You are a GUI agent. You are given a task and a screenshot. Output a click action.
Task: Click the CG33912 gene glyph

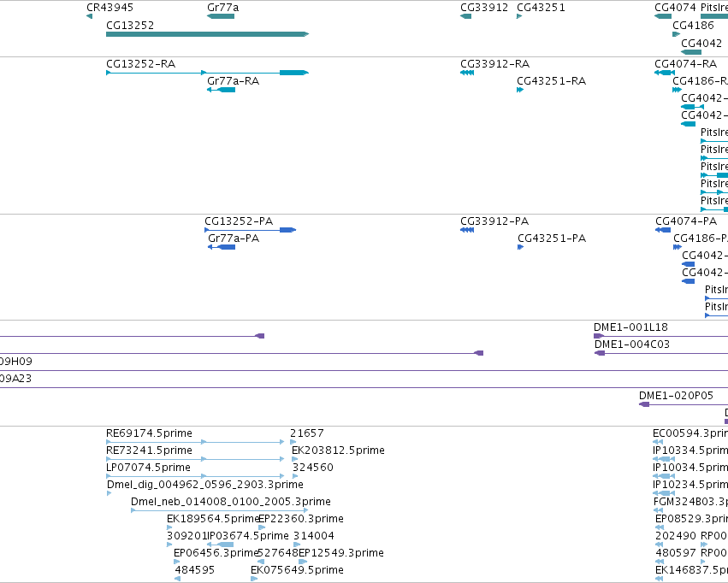[x=465, y=16]
